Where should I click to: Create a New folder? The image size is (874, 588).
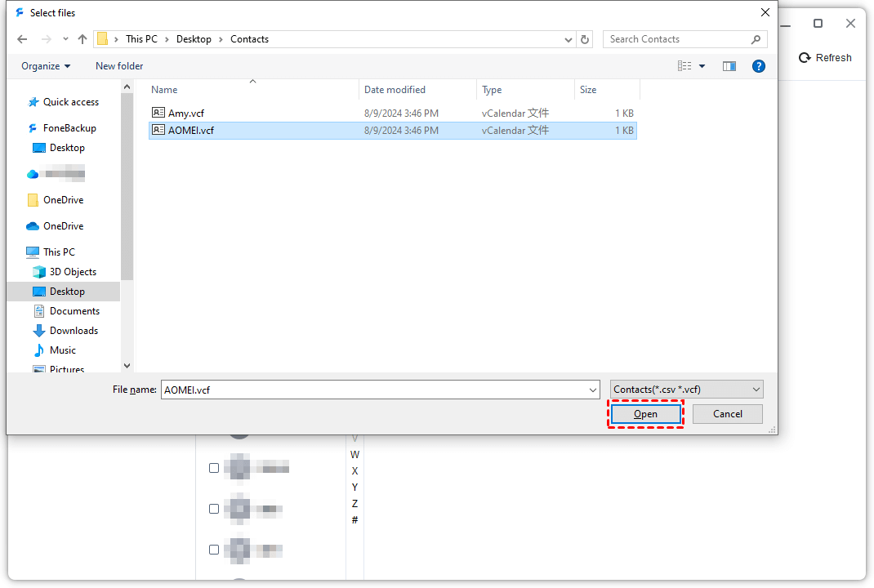point(119,66)
